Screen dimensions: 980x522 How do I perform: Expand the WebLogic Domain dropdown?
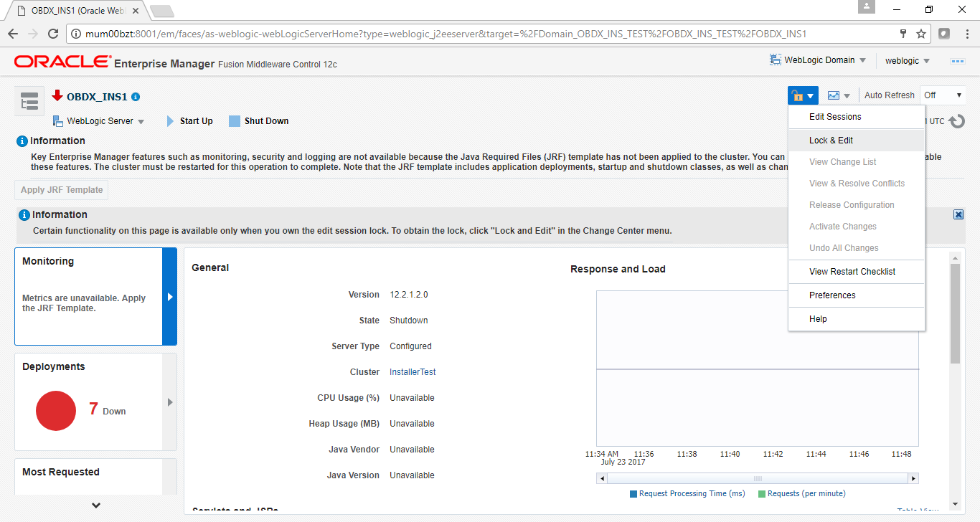862,61
